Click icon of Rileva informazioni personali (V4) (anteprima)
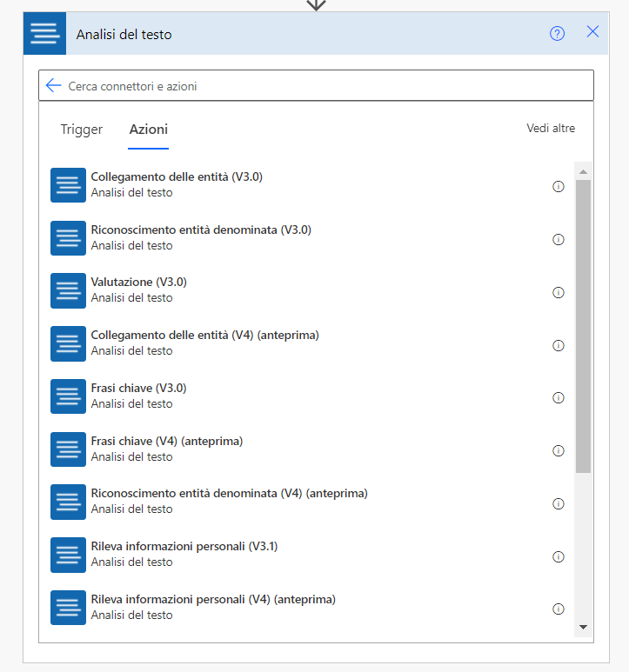The height and width of the screenshot is (672, 629). pyautogui.click(x=68, y=608)
